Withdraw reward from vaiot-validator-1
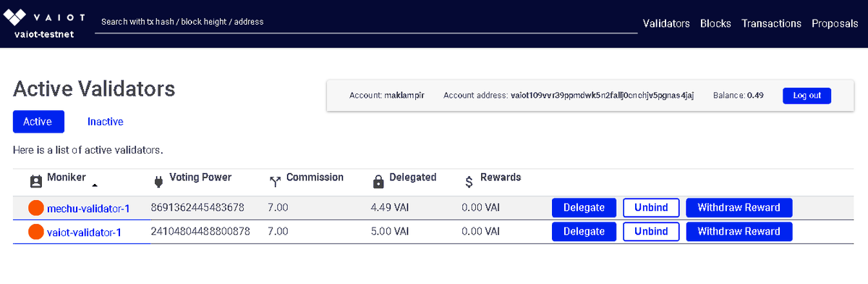The height and width of the screenshot is (284, 868). click(x=739, y=232)
